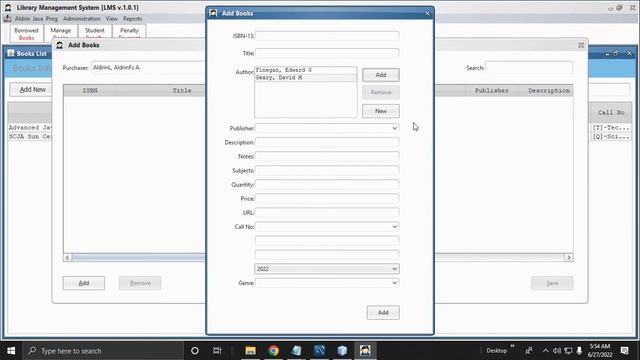Click the Subjects input field
Image resolution: width=640 pixels, height=360 pixels.
pyautogui.click(x=327, y=171)
